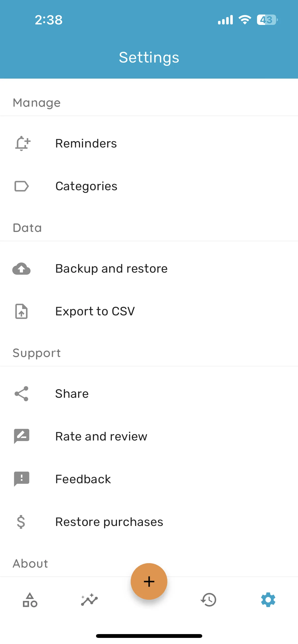Open Backup and restore
Viewport: 298px width, 644px height.
coord(149,269)
